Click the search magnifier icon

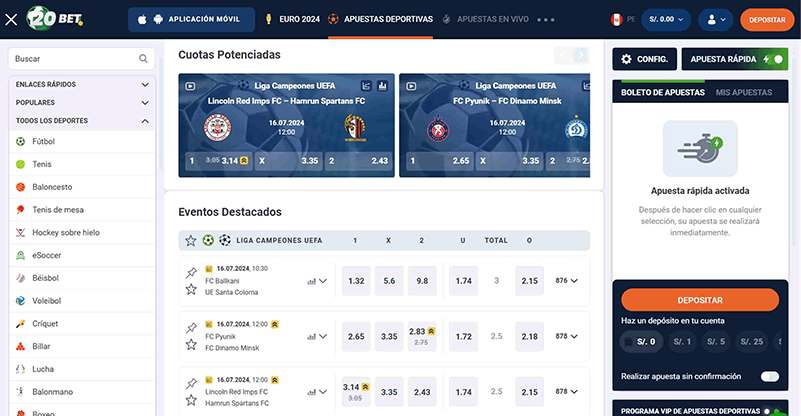coord(144,59)
